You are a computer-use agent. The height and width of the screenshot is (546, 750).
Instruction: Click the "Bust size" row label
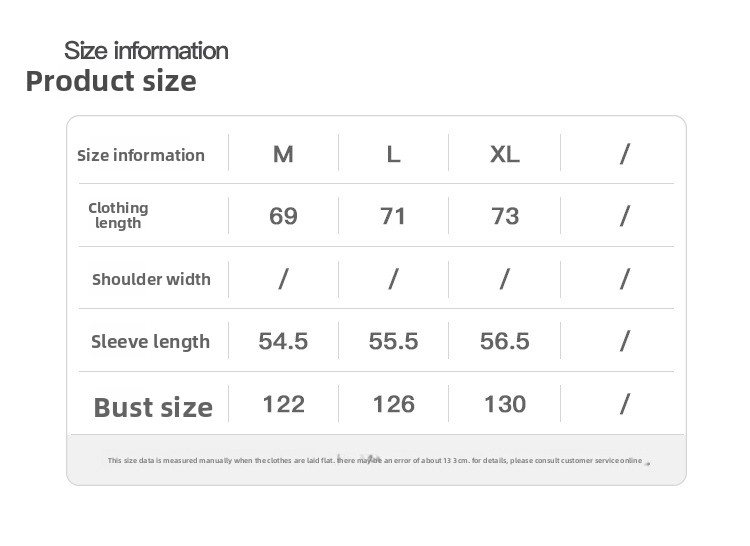coord(153,407)
